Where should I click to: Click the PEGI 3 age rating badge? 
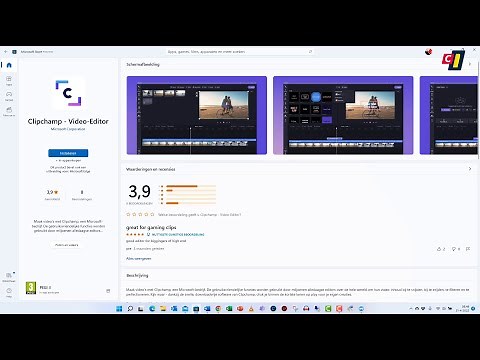[x=31, y=288]
